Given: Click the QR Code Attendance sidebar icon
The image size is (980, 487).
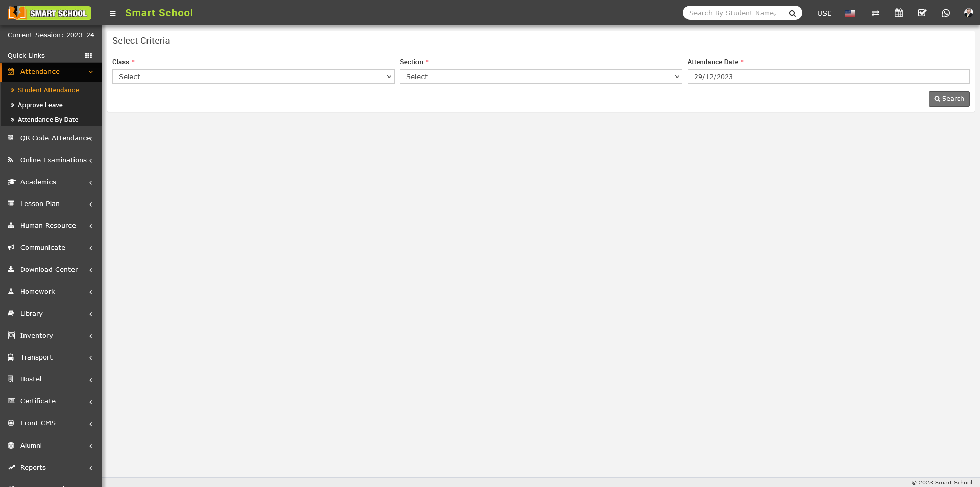Looking at the screenshot, I should pyautogui.click(x=11, y=138).
